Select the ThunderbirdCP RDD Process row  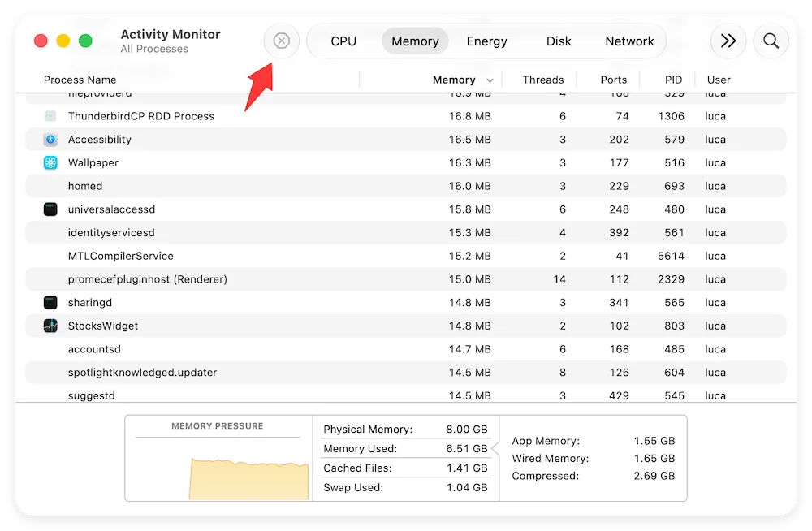tap(406, 116)
